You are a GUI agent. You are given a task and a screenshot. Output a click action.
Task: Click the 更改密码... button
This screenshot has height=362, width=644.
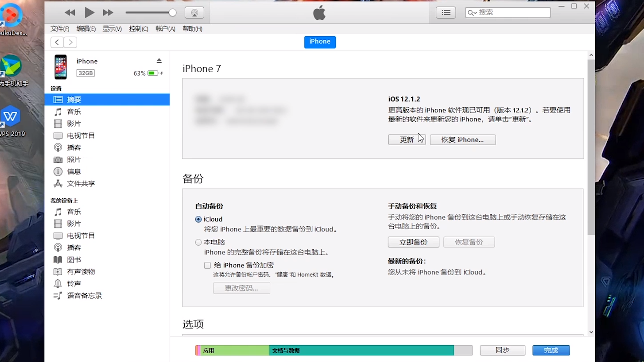241,288
